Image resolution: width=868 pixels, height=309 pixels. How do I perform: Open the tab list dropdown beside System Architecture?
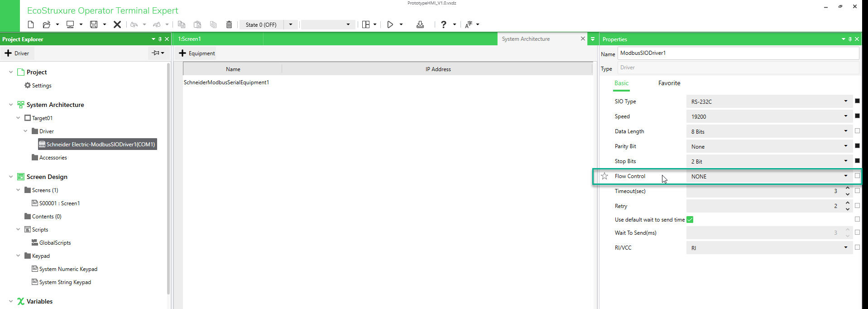coord(593,39)
